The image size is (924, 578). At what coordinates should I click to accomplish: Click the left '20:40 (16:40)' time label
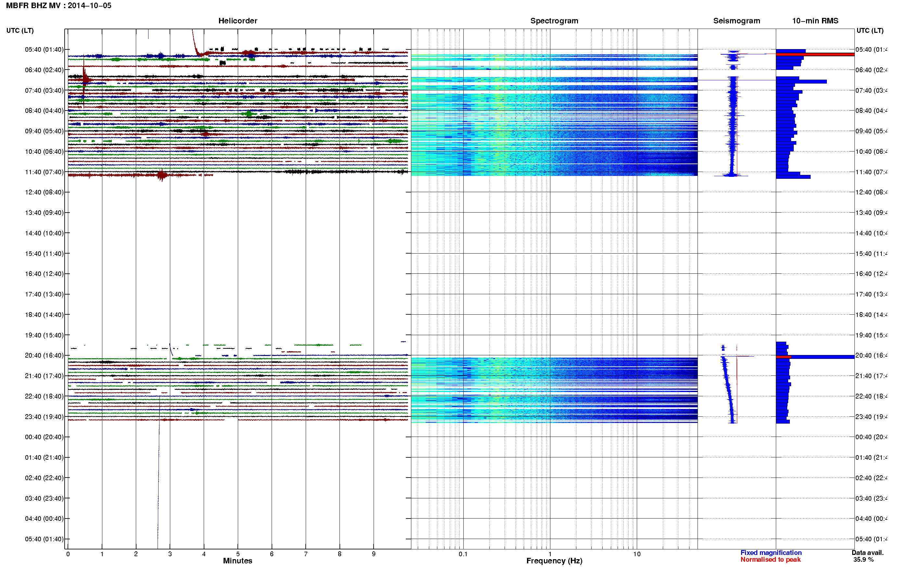pyautogui.click(x=44, y=356)
